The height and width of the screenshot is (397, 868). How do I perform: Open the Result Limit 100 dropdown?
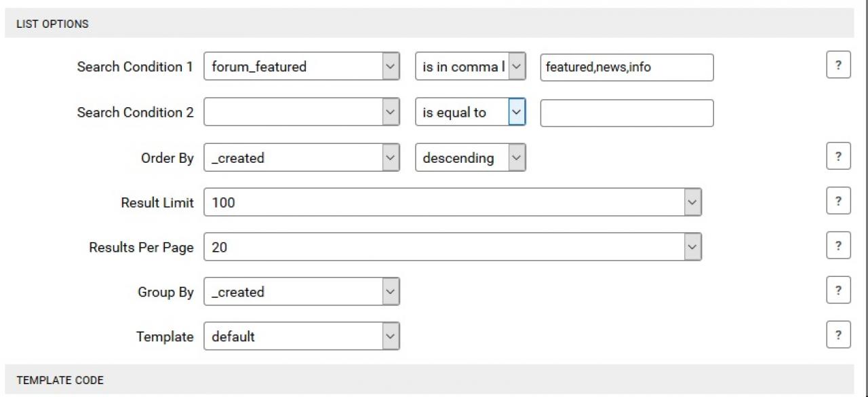(452, 202)
